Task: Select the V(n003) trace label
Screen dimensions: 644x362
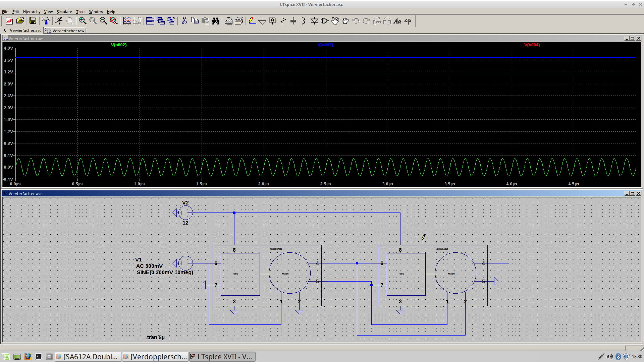Action: click(325, 45)
